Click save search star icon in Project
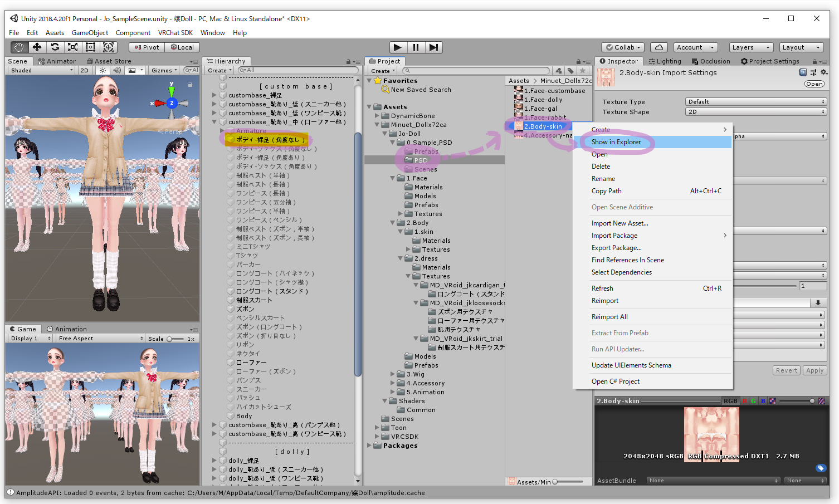 coord(582,71)
